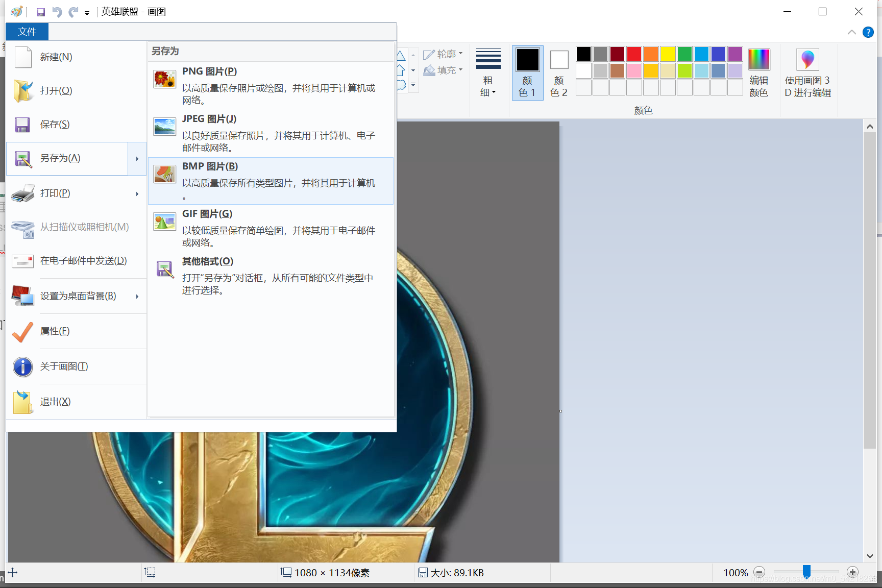Pick the yellow color swatch
Image resolution: width=882 pixels, height=588 pixels.
pos(668,54)
